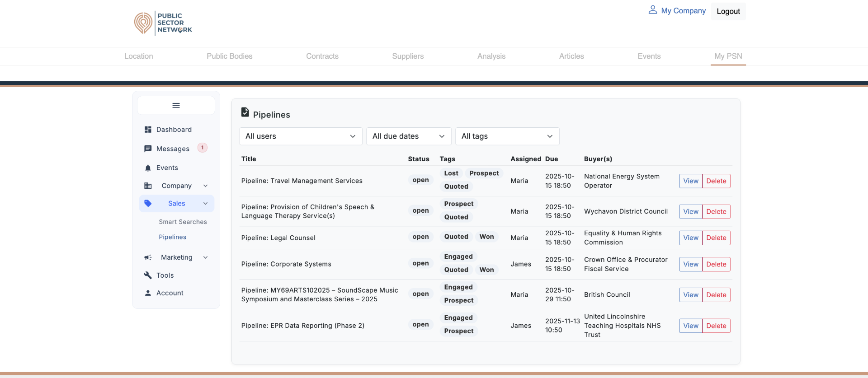Go to the Contracts navigation tab
This screenshot has height=378, width=868.
click(x=322, y=56)
